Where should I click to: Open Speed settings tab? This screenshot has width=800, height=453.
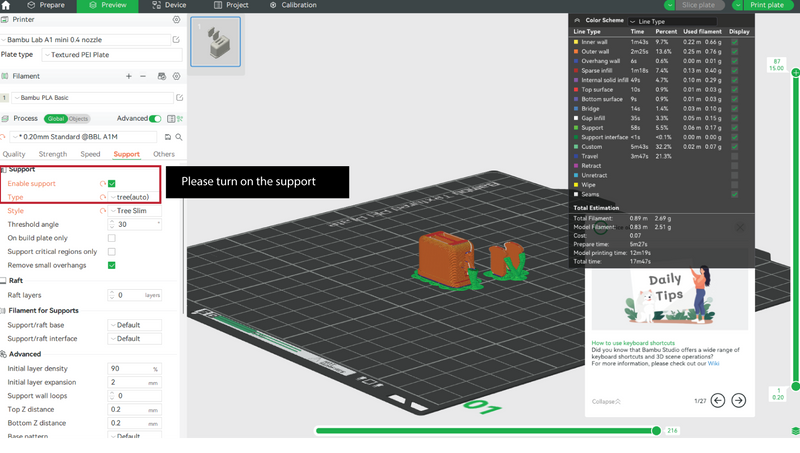[90, 154]
